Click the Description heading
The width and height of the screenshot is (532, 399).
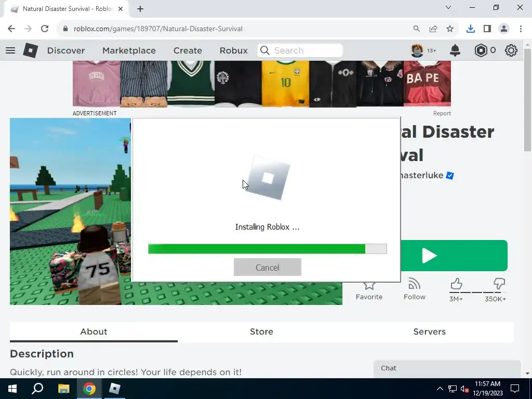(42, 353)
